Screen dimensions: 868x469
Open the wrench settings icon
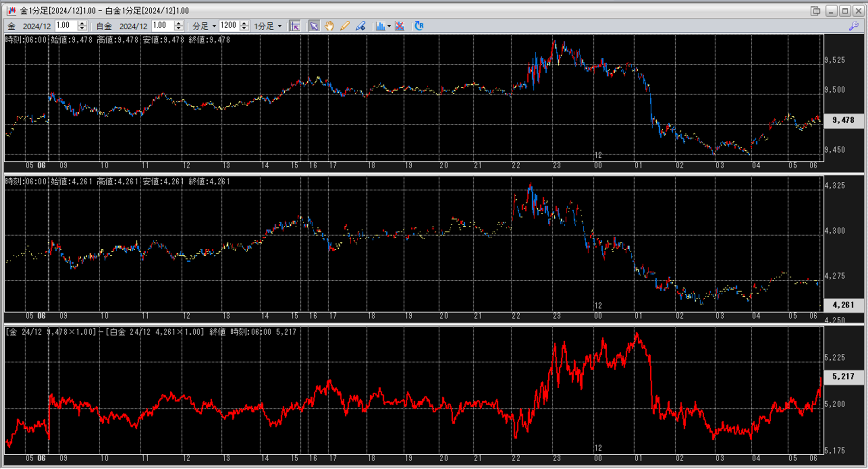click(854, 26)
